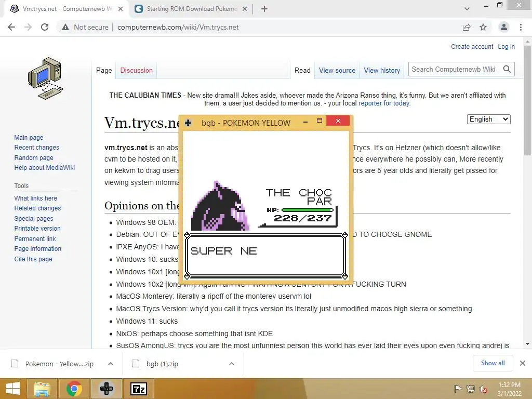Viewport: 532px width, 399px height.
Task: Share this page icon in address bar
Action: coord(467,27)
